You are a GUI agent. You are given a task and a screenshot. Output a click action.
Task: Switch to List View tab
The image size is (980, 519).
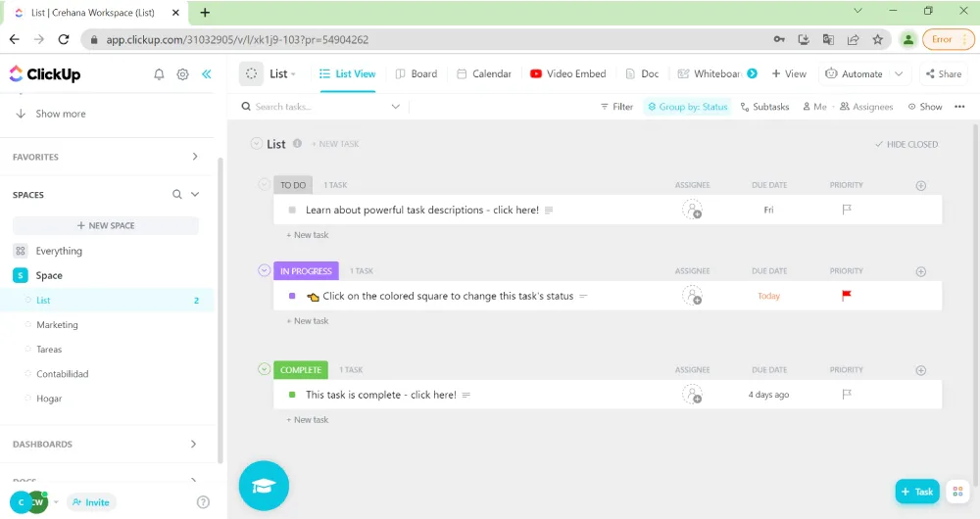348,73
